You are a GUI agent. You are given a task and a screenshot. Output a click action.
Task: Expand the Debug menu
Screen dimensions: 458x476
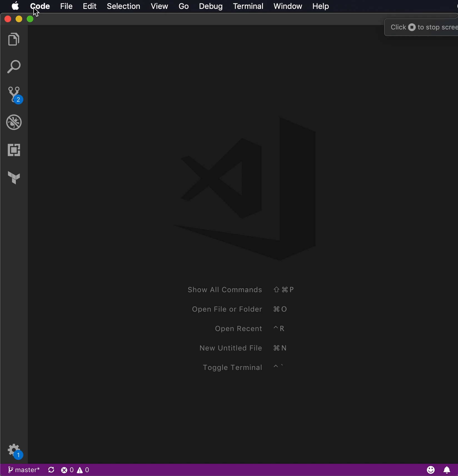pyautogui.click(x=211, y=6)
